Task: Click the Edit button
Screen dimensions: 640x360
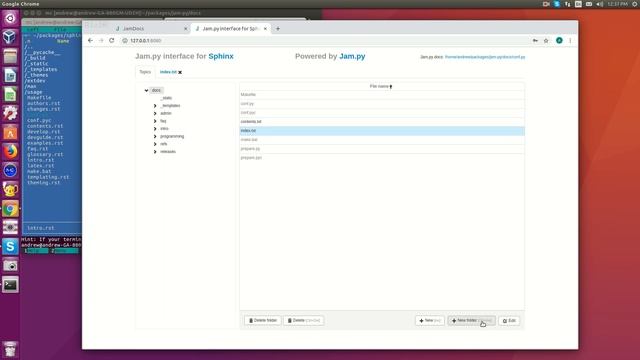Action: click(x=509, y=320)
